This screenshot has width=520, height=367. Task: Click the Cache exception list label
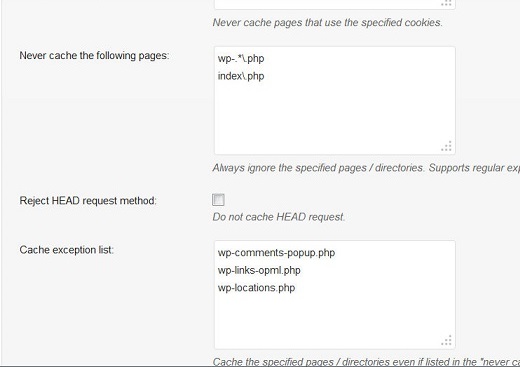pyautogui.click(x=67, y=250)
